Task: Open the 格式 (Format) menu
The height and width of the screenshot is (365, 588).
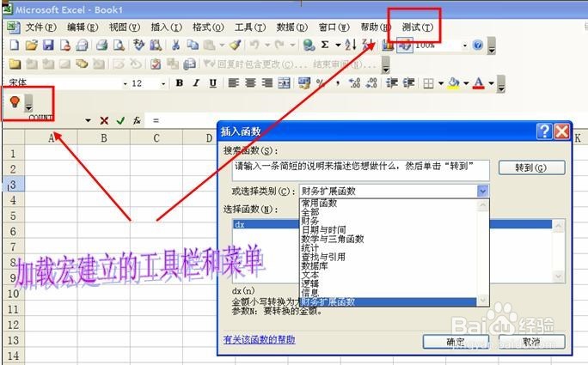Action: [x=208, y=27]
